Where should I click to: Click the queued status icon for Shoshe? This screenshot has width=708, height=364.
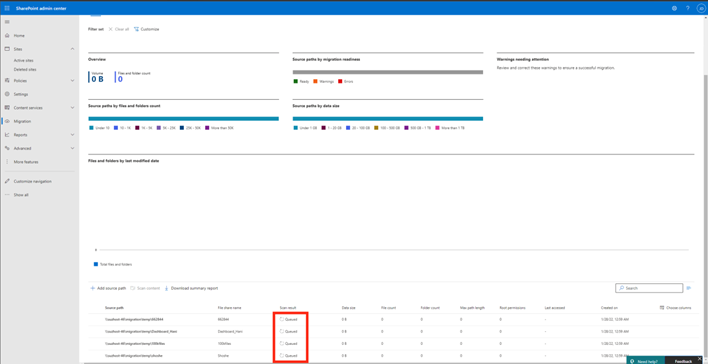coord(282,356)
